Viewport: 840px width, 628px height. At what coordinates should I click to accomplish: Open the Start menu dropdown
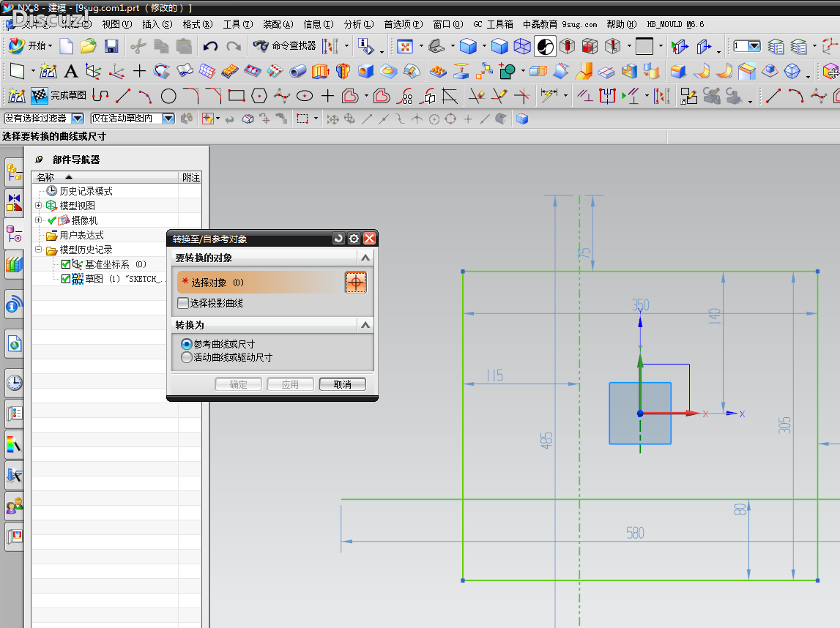coord(31,46)
